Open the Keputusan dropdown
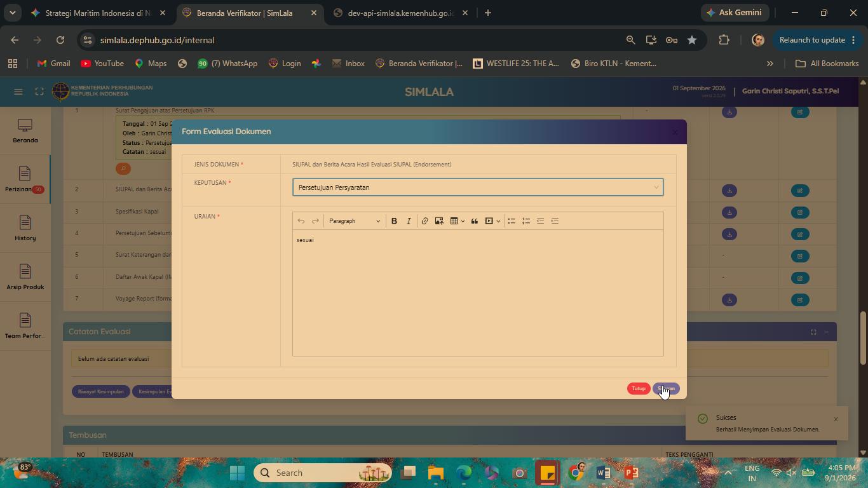The image size is (868, 488). [x=478, y=187]
